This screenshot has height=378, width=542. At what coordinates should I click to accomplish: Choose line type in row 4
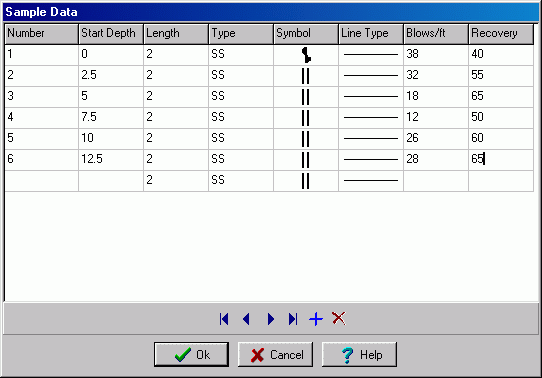tap(371, 118)
